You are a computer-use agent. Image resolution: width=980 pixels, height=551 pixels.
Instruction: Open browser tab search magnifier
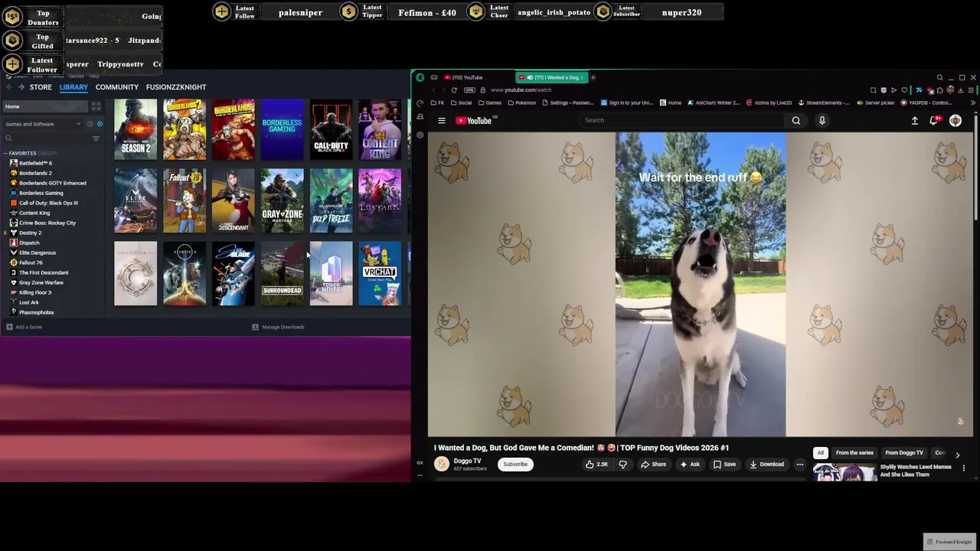point(940,77)
